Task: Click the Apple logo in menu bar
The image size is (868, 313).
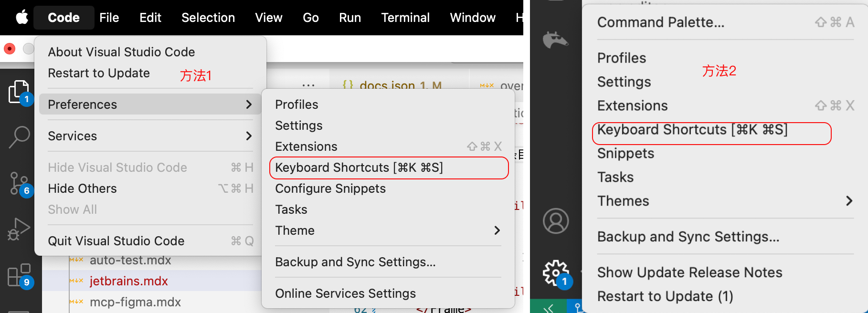Action: (22, 18)
